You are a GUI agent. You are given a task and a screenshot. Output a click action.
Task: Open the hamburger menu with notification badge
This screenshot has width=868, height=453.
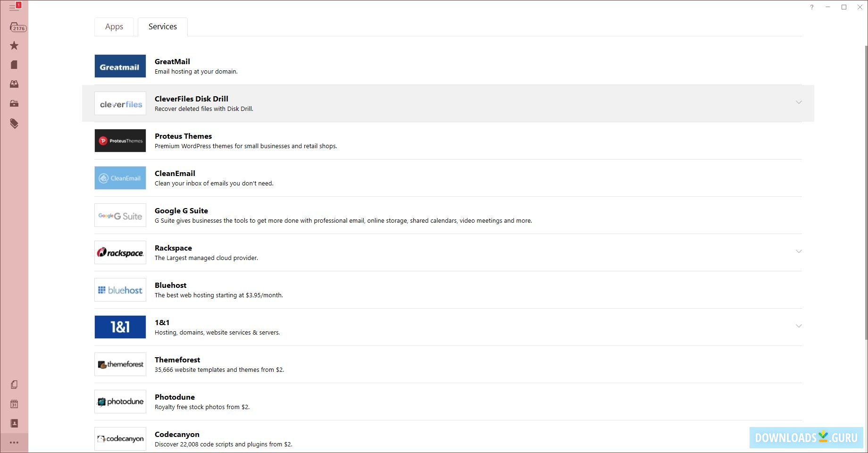[14, 8]
